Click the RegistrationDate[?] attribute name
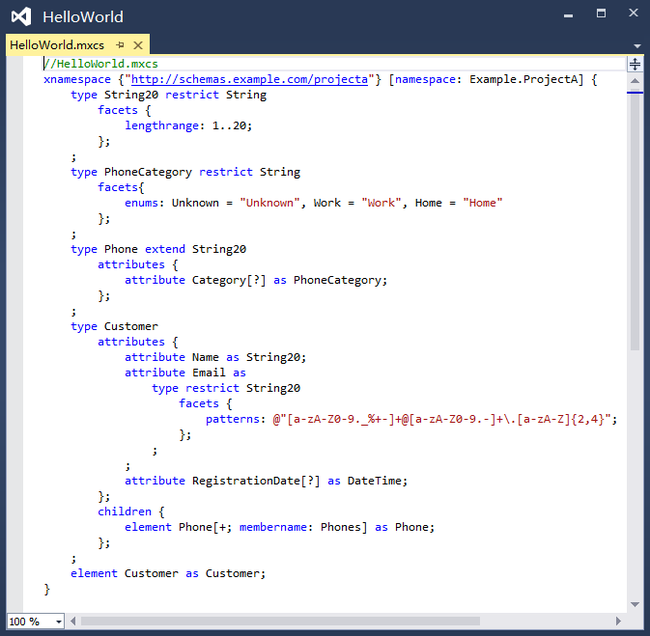Image resolution: width=650 pixels, height=636 pixels. pos(256,481)
